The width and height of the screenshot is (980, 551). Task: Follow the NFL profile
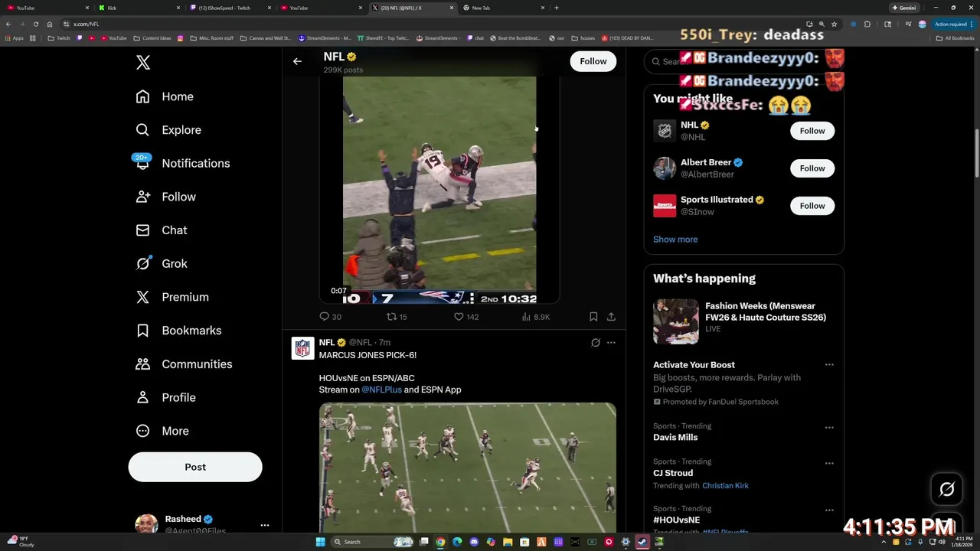coord(593,61)
